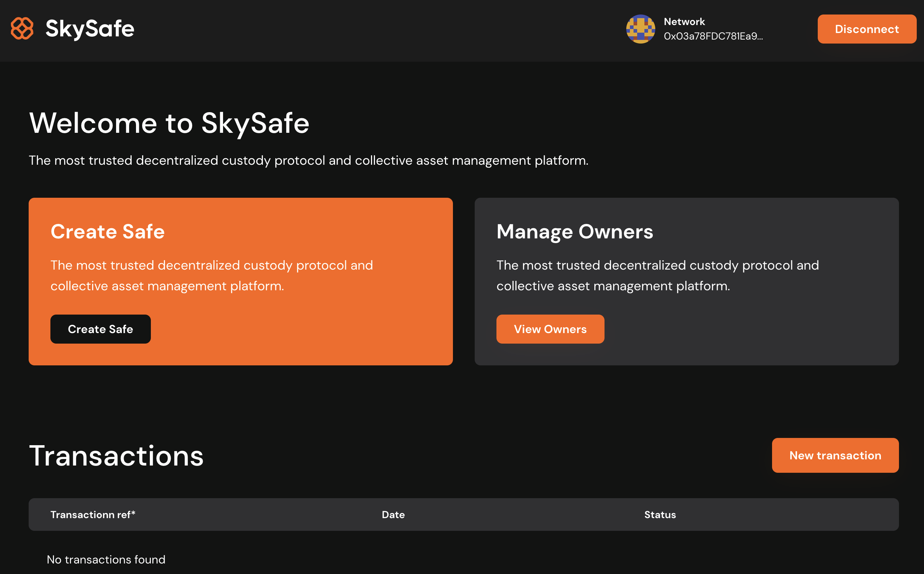924x574 pixels.
Task: Open View Owners
Action: pos(550,329)
